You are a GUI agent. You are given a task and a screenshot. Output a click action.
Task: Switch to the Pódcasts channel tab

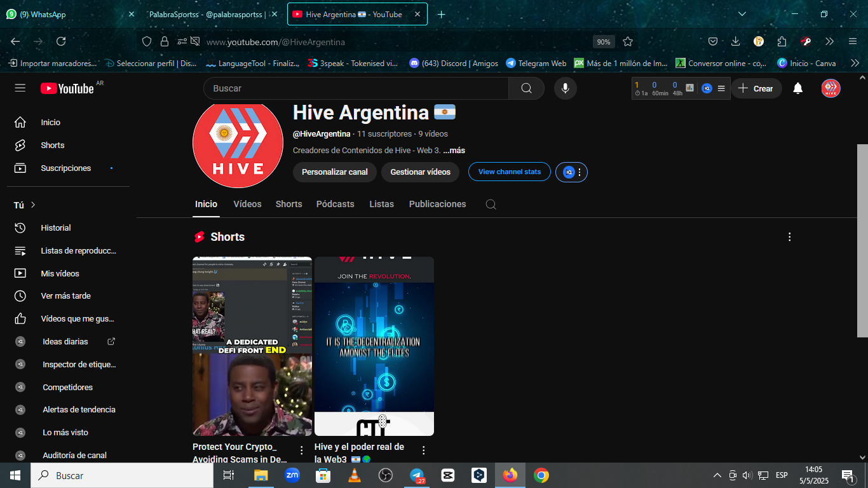pos(336,204)
